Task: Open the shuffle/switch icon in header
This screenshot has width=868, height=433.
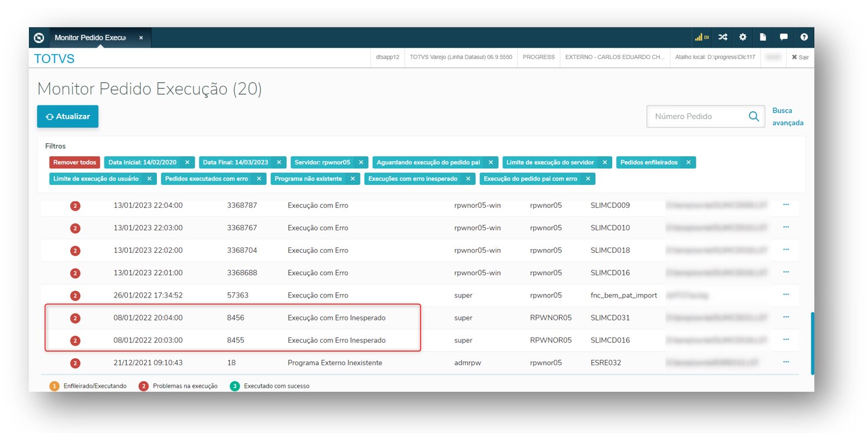Action: click(722, 37)
